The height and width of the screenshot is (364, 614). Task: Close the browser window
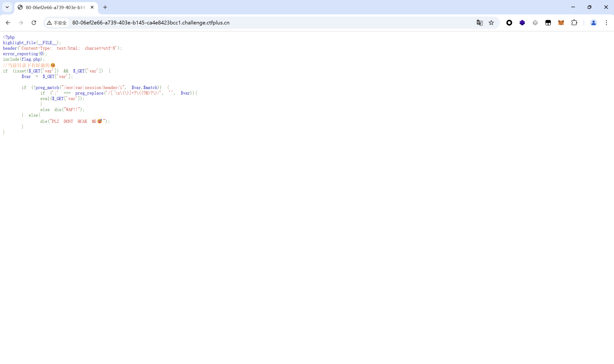[606, 7]
